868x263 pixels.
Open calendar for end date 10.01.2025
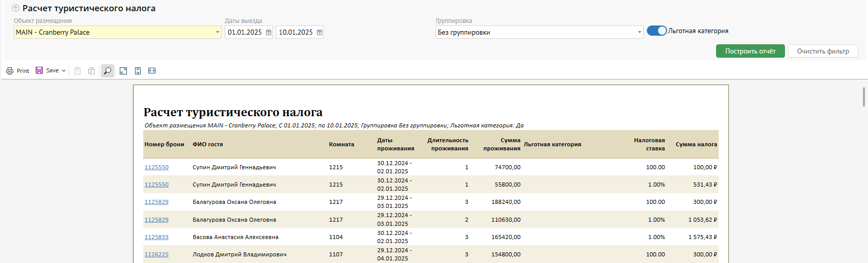click(320, 32)
